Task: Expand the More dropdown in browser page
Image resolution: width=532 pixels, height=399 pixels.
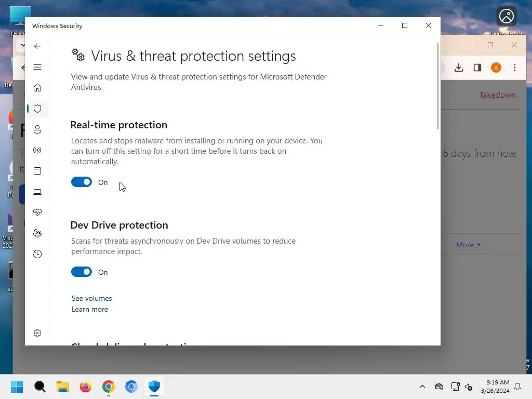Action: coord(468,245)
